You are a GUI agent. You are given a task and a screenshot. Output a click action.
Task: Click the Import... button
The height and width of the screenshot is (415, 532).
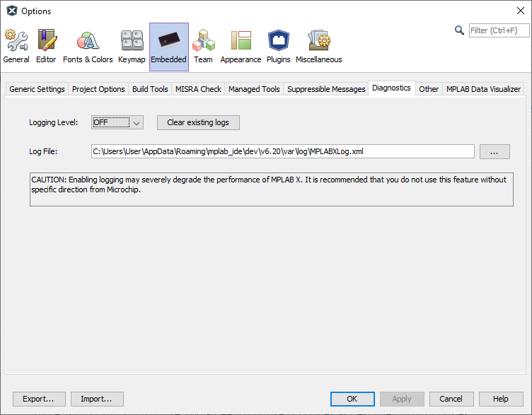pos(97,399)
